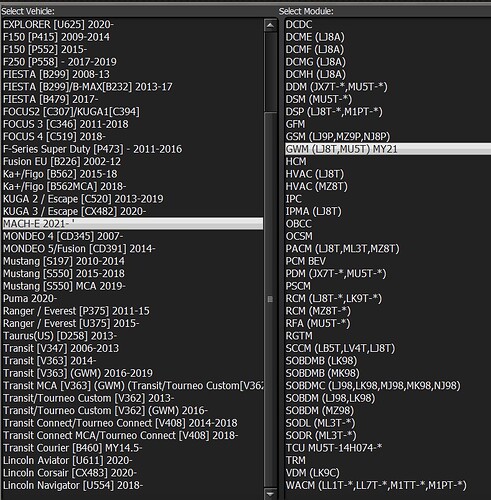The height and width of the screenshot is (500, 491).
Task: Choose the DCDC module
Action: click(299, 24)
